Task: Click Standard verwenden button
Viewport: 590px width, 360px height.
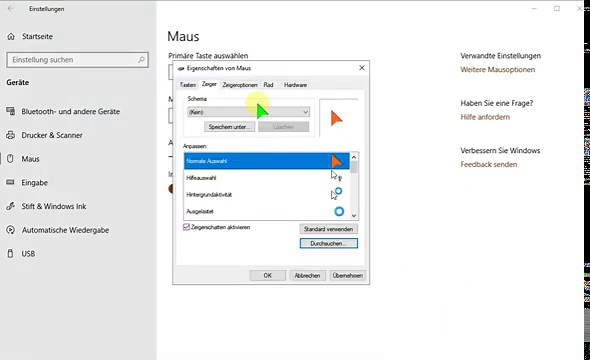Action: point(328,229)
